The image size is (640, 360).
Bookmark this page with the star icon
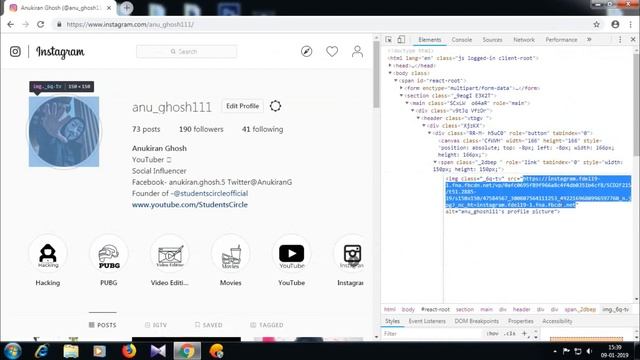(596, 24)
